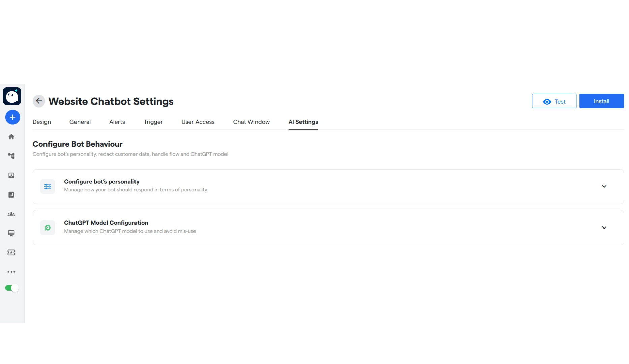Open the Home icon in sidebar
The height and width of the screenshot is (364, 629).
[x=11, y=137]
